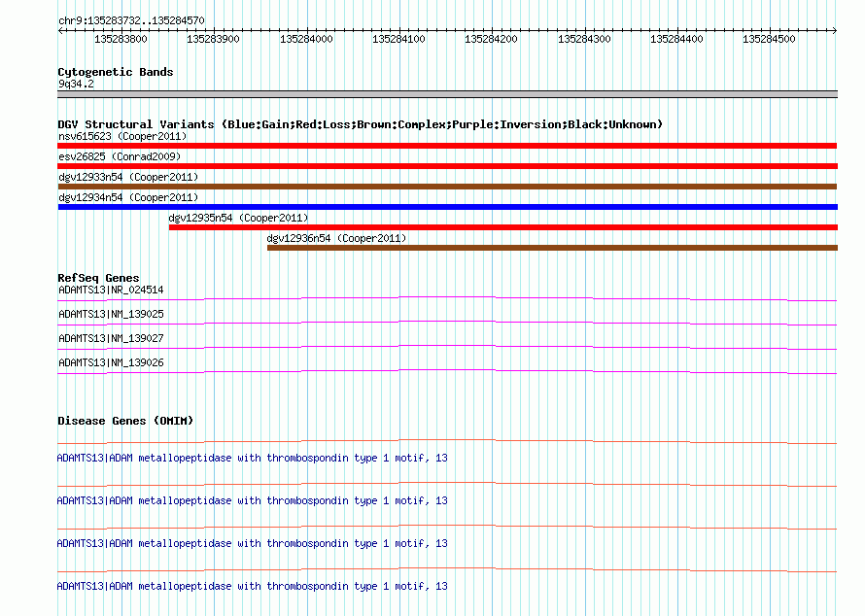The image size is (865, 616).
Task: Click the red dgv12935n54 loss bar
Action: [503, 227]
